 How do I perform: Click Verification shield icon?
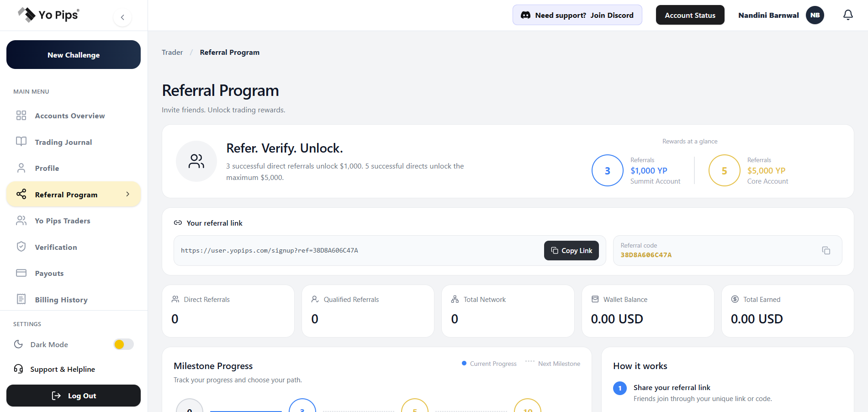pos(21,247)
